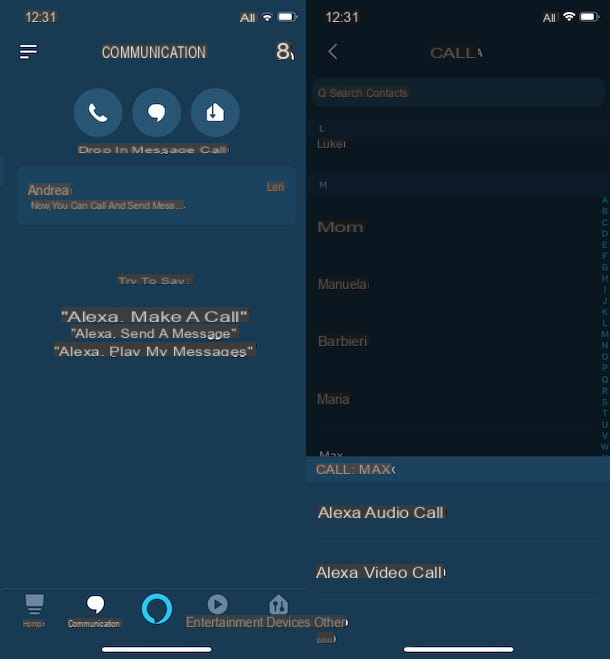The height and width of the screenshot is (660, 610).
Task: Tap the Wi-Fi icon in left status bar
Action: (267, 17)
